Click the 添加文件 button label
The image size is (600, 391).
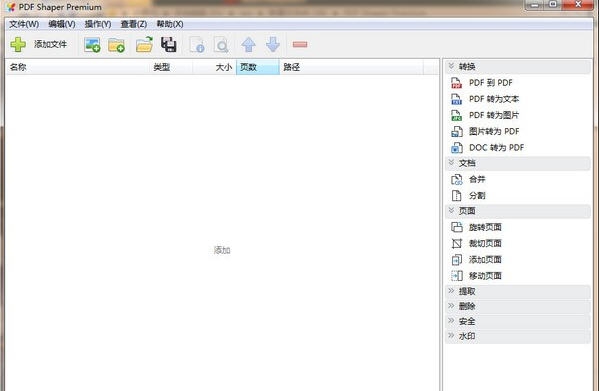pos(50,44)
